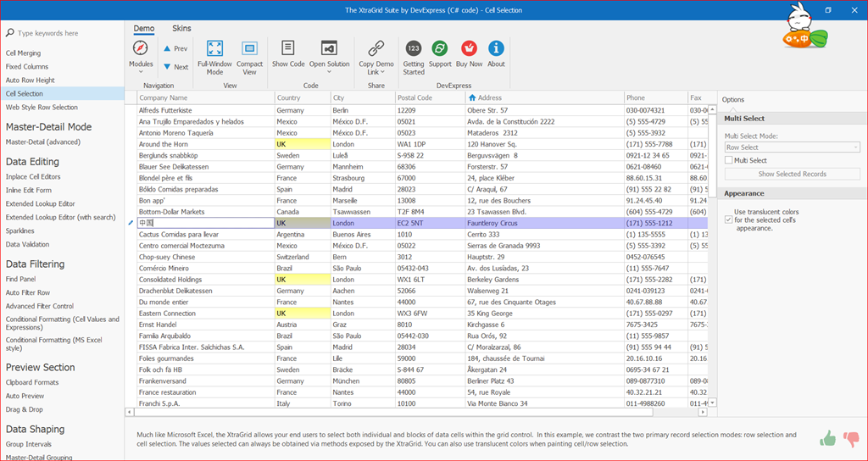Image resolution: width=868 pixels, height=461 pixels.
Task: Open the About info icon
Action: click(496, 48)
